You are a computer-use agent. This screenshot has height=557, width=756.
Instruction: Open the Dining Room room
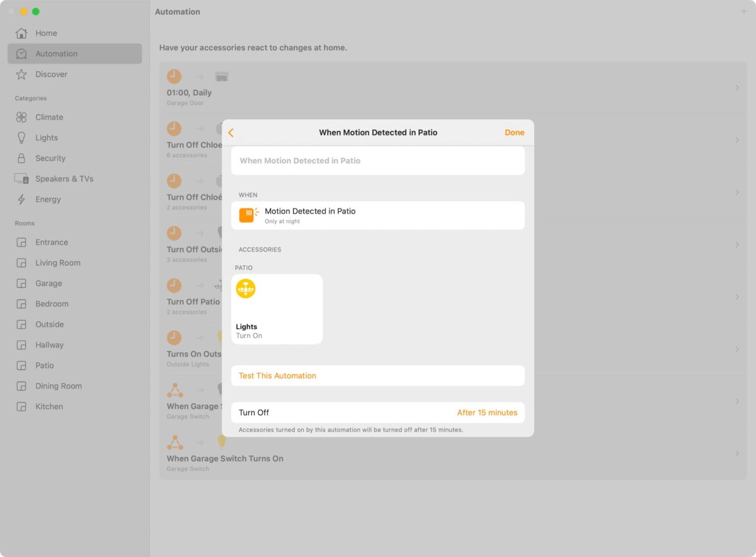click(74, 386)
